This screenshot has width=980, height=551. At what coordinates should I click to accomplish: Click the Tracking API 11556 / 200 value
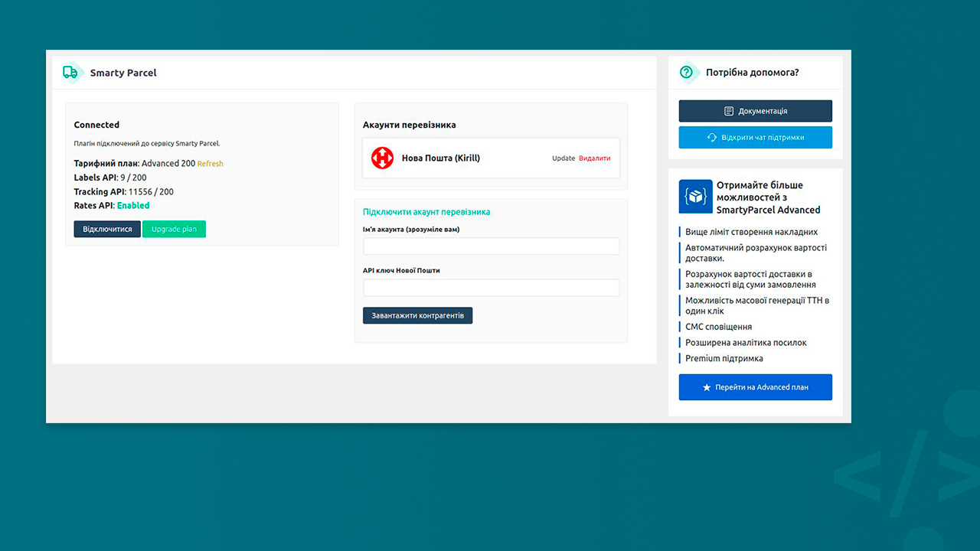tap(151, 192)
